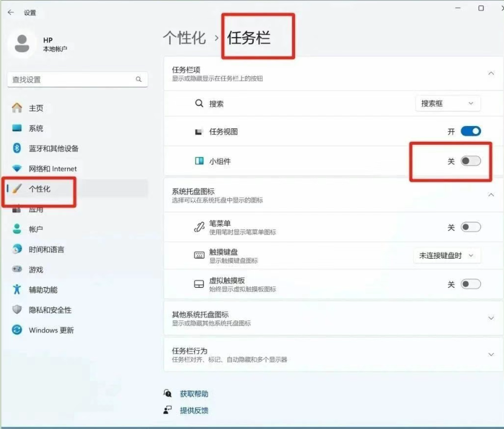Click the back arrow at top left

click(x=10, y=12)
